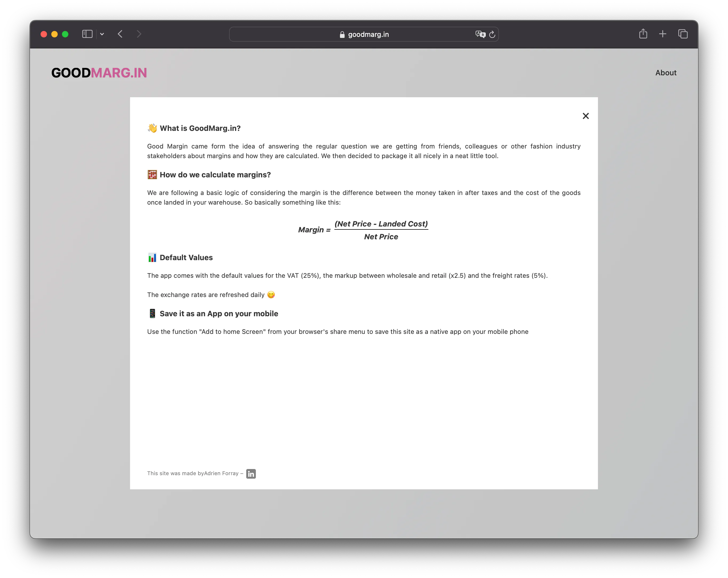728x578 pixels.
Task: Click the "(Net Price - Landed Cost)" numerator
Action: coord(381,224)
